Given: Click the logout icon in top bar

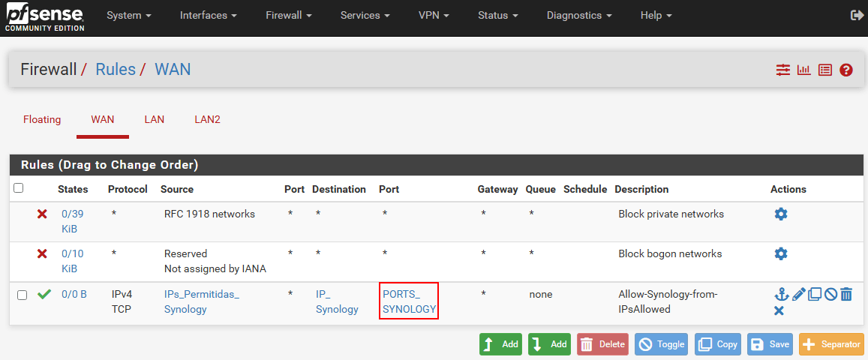Looking at the screenshot, I should click(856, 16).
